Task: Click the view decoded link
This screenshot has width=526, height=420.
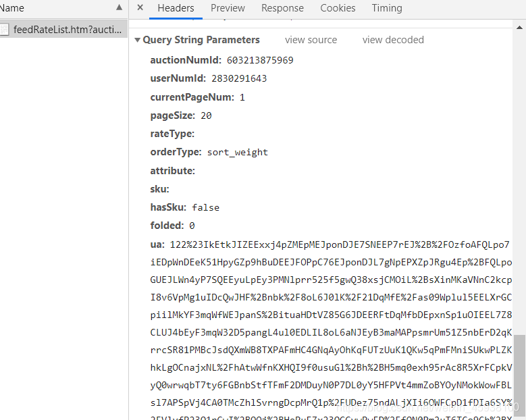Action: 393,40
